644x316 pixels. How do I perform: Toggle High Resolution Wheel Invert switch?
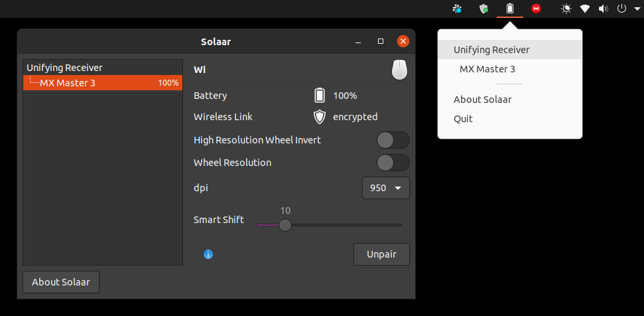click(x=393, y=140)
